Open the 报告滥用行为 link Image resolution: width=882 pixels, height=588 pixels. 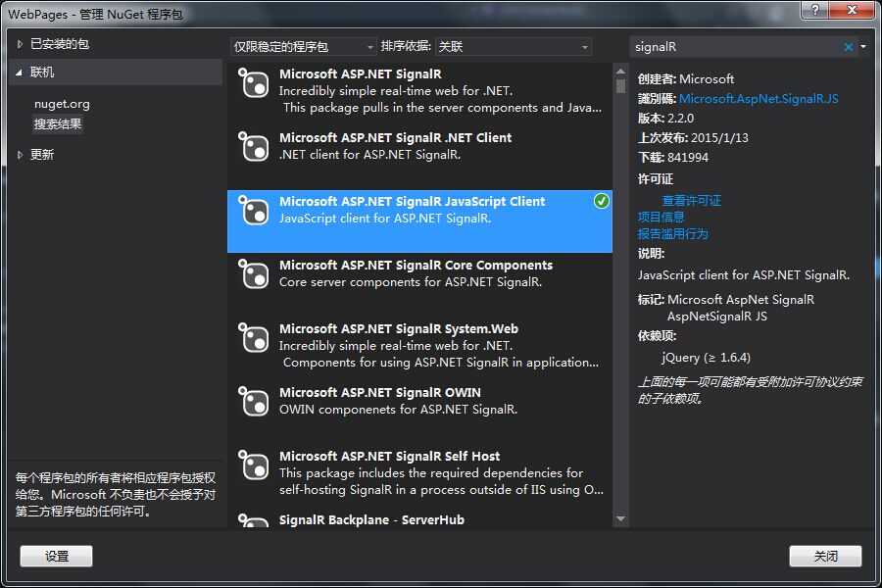pyautogui.click(x=672, y=234)
